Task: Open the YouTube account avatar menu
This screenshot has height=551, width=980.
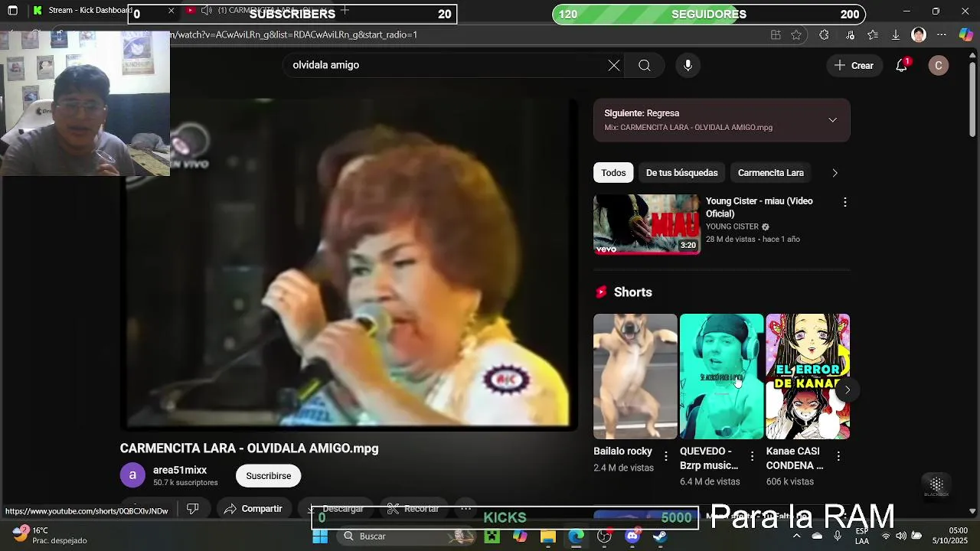Action: click(x=938, y=65)
